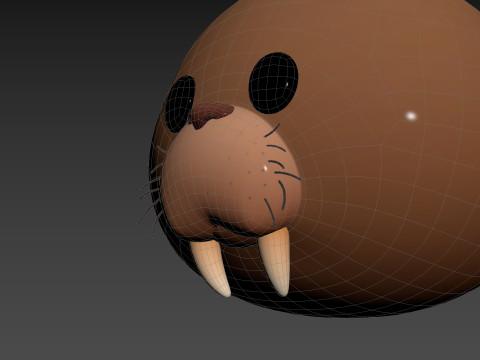Select the tusk nearest the whisker strands
The width and height of the screenshot is (480, 360).
(x=211, y=267)
